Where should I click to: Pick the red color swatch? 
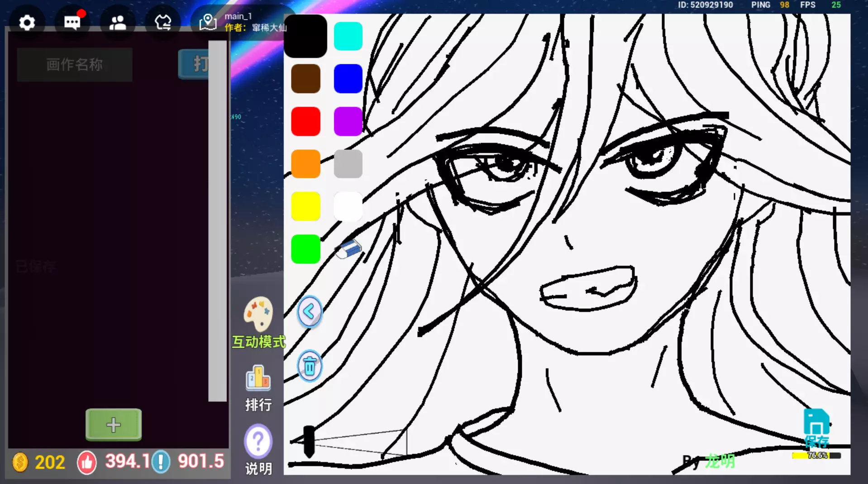[x=305, y=121]
